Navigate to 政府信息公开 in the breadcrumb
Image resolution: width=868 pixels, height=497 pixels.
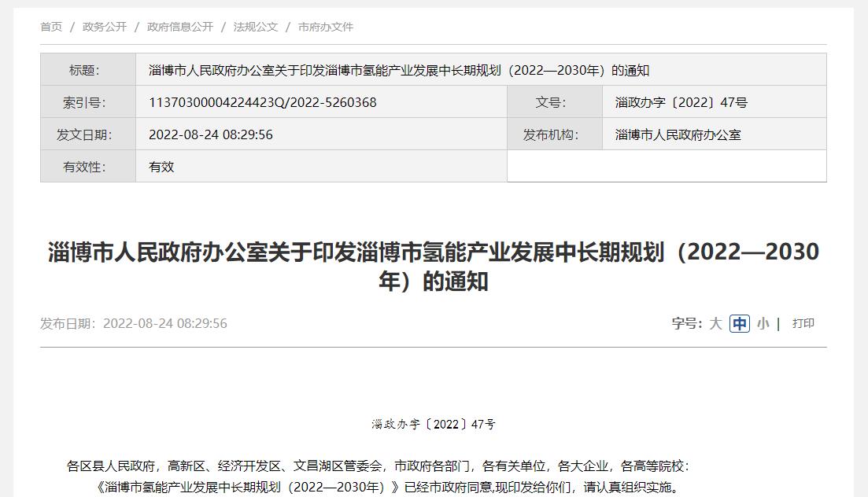179,27
